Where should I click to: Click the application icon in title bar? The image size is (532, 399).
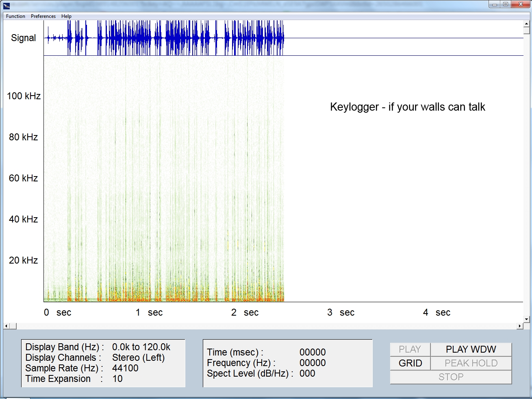(7, 5)
